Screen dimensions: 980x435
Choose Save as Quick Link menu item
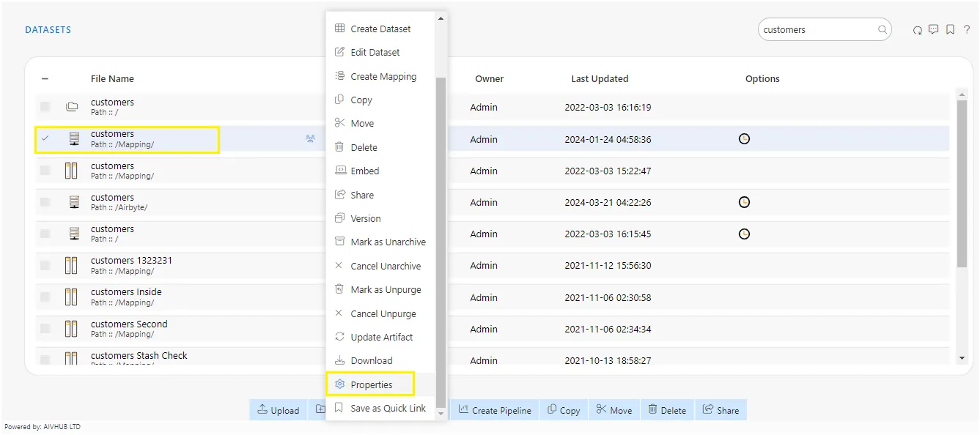[380, 408]
